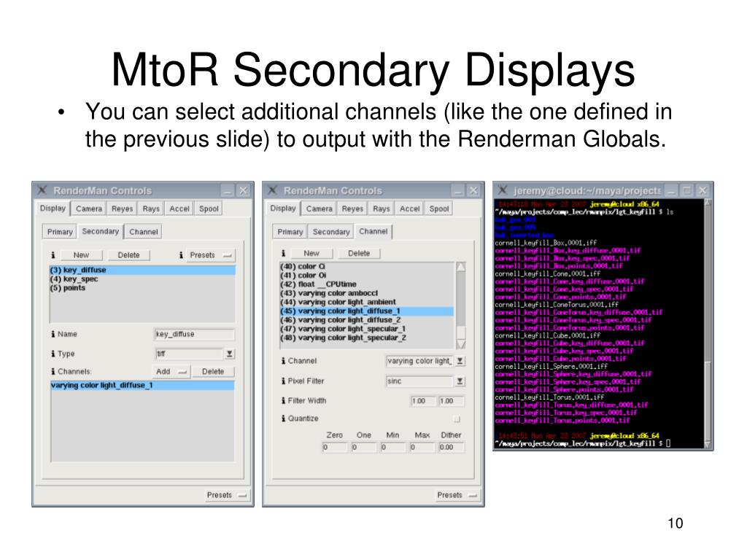This screenshot has width=747, height=560.
Task: Enable the Quantize checkbox
Action: pyautogui.click(x=457, y=419)
